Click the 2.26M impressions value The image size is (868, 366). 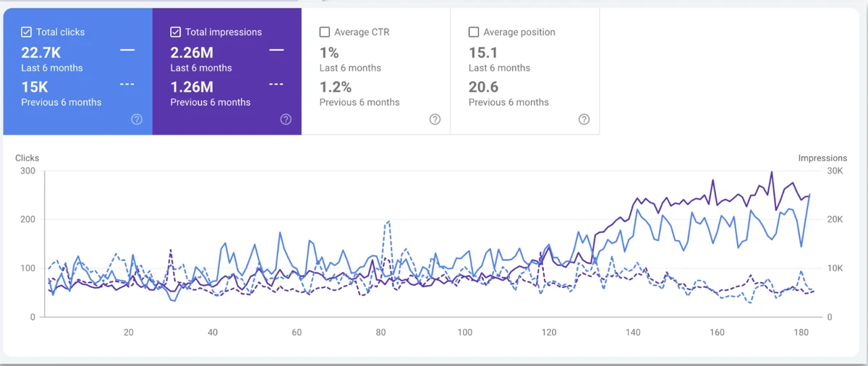(x=192, y=53)
